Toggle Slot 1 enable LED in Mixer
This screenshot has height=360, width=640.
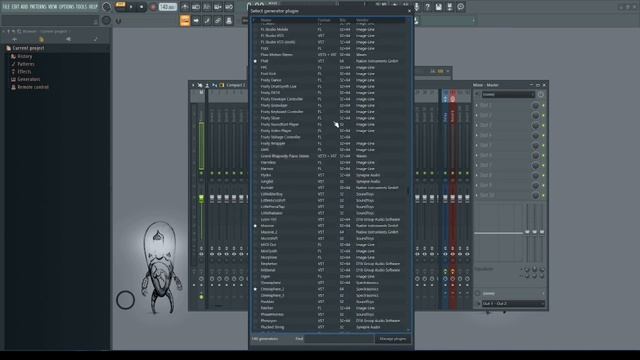pyautogui.click(x=543, y=105)
